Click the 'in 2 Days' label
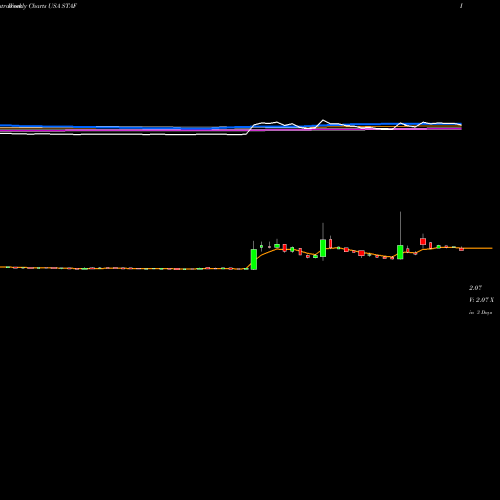This screenshot has width=500, height=500. pos(481,313)
